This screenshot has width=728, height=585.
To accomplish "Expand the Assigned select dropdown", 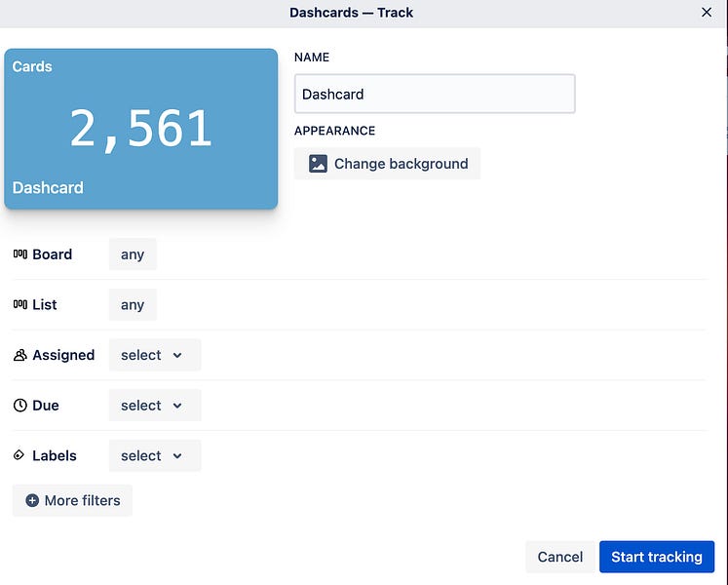I will click(x=155, y=355).
